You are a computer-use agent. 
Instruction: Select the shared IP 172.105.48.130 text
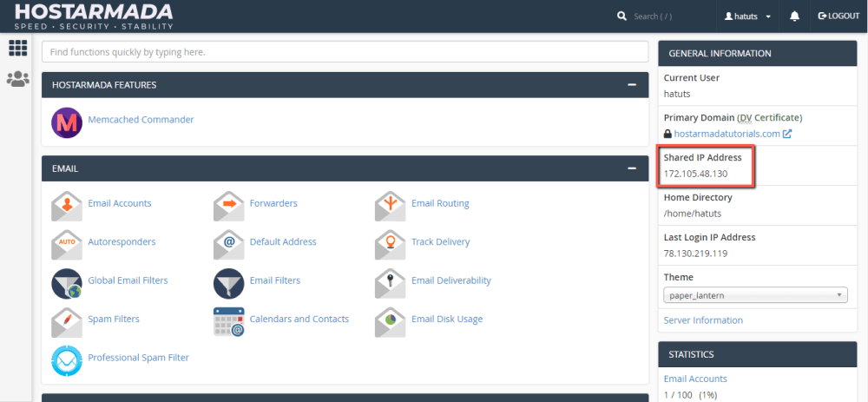click(x=695, y=174)
